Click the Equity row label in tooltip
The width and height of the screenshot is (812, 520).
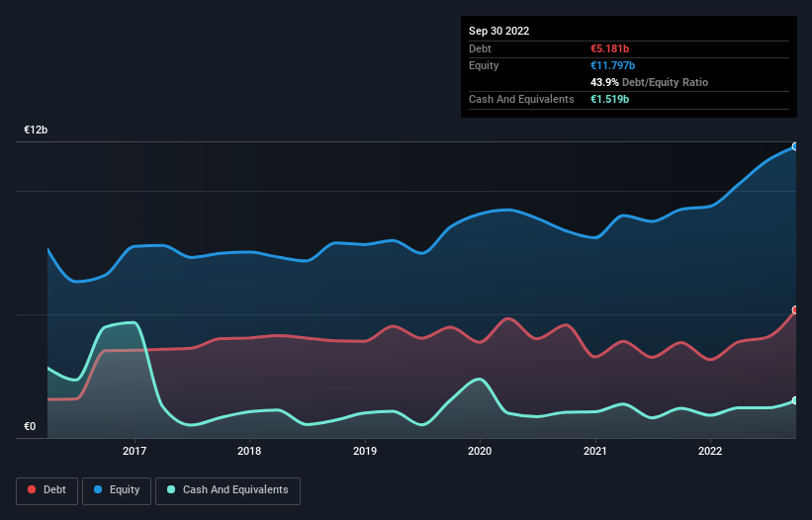click(484, 65)
